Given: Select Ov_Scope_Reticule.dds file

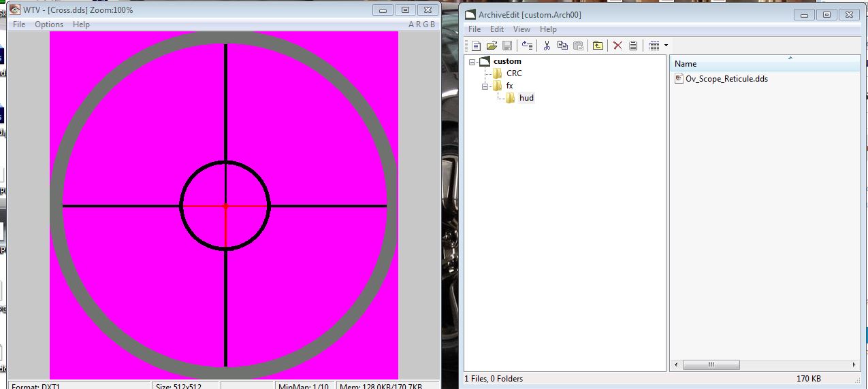Looking at the screenshot, I should pyautogui.click(x=726, y=79).
